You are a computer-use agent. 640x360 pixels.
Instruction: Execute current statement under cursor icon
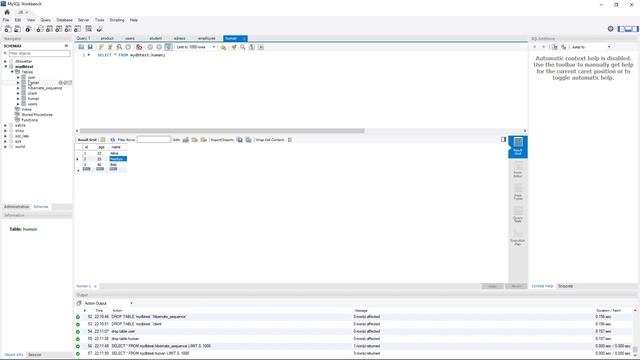pos(110,47)
